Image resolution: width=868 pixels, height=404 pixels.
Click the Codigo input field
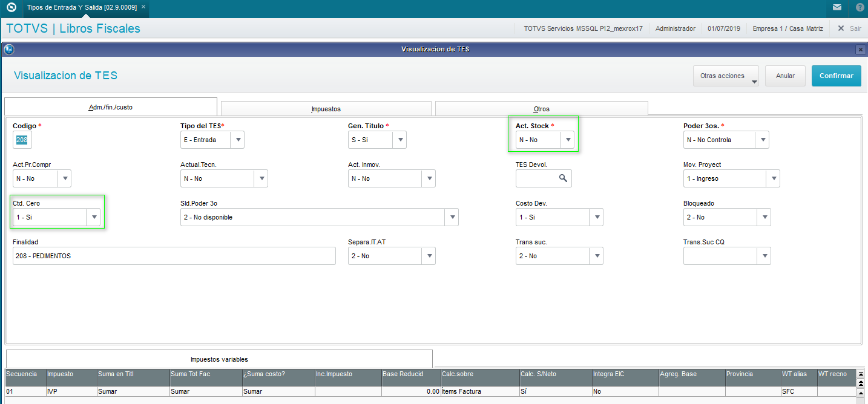[22, 140]
